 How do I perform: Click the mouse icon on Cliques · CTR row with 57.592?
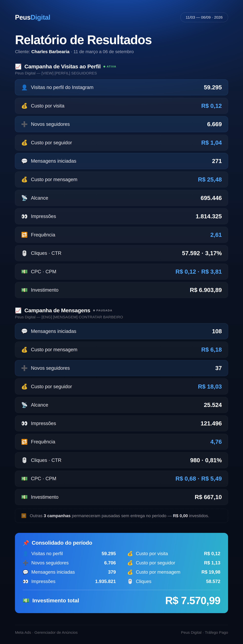tap(24, 253)
